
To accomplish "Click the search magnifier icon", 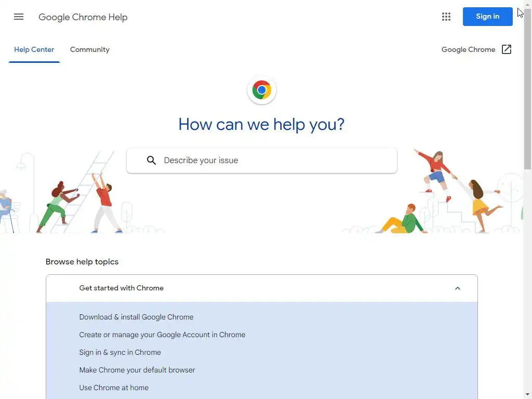I will coord(151,161).
